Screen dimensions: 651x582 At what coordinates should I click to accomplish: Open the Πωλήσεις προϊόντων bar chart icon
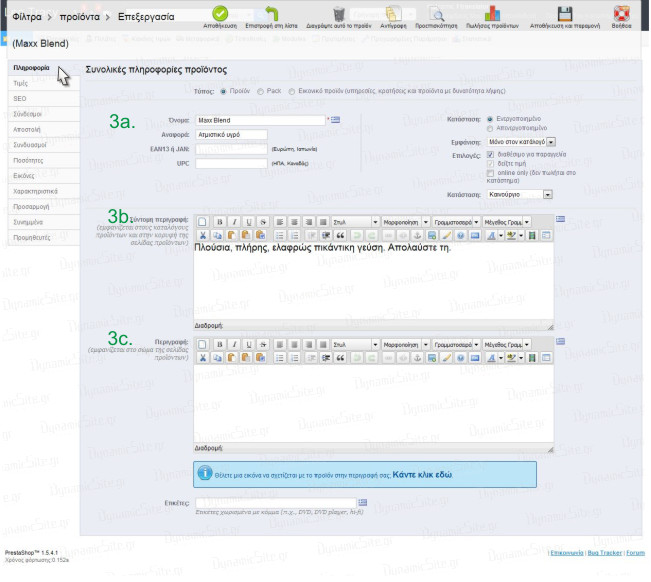click(492, 14)
